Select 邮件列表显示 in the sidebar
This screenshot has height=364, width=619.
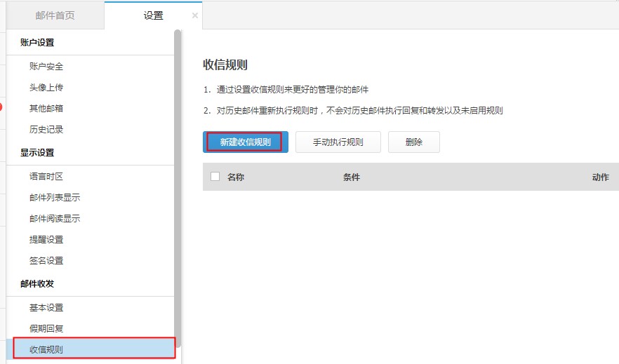pos(55,198)
